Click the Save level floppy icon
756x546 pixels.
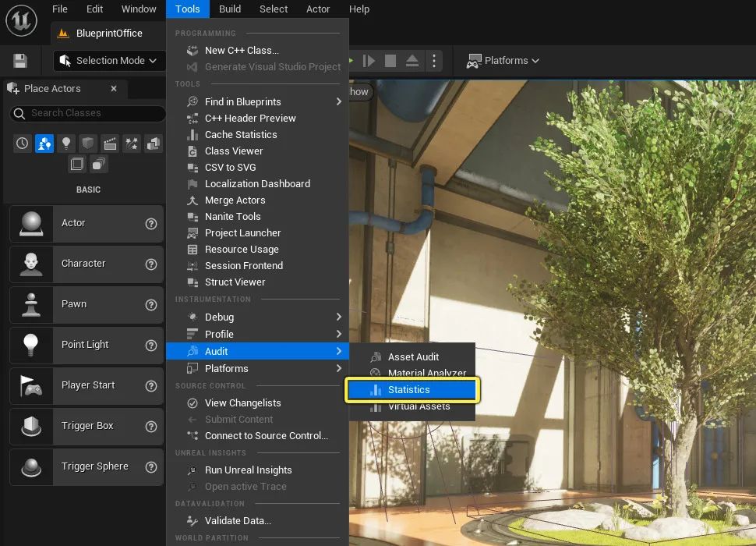tap(19, 61)
